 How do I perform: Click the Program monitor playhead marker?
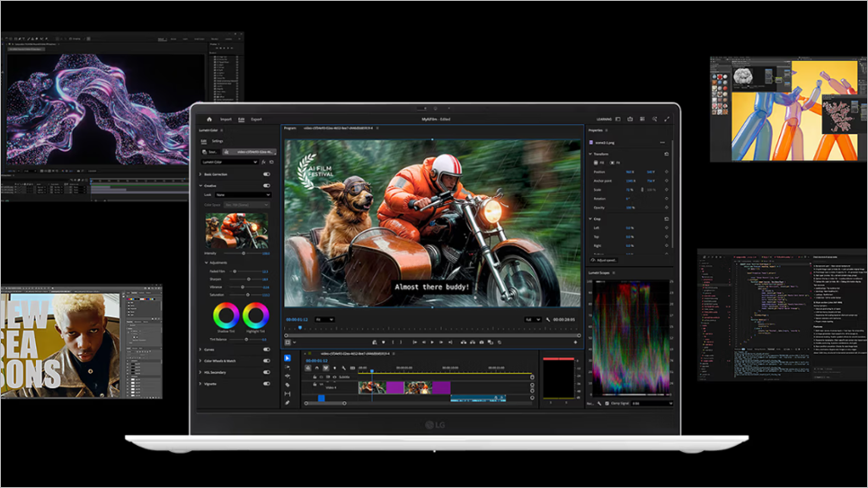point(300,328)
